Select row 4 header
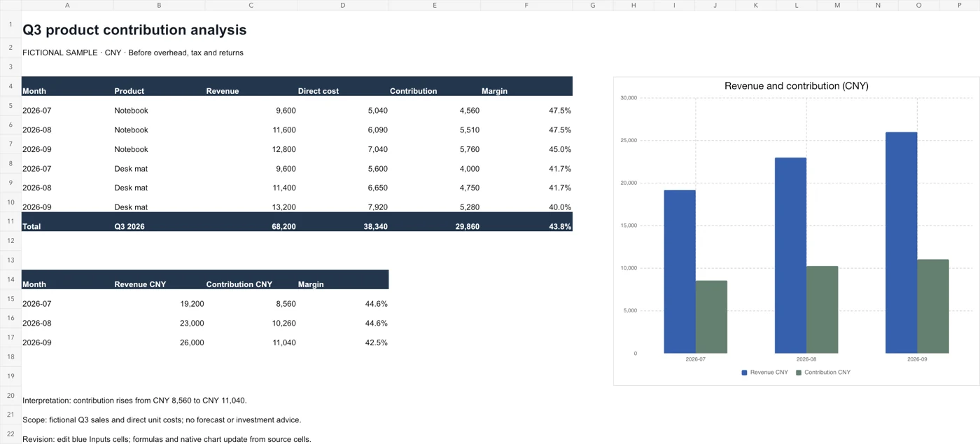 tap(10, 86)
